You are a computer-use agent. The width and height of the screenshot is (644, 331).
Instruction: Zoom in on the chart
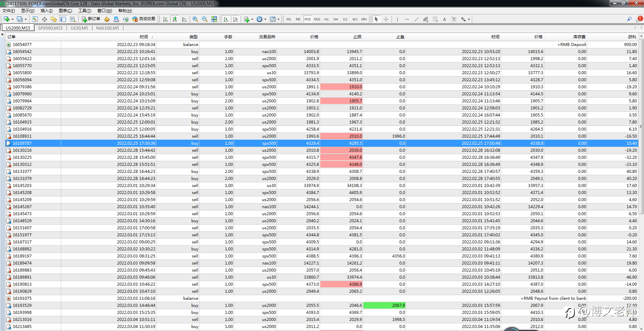(x=195, y=19)
